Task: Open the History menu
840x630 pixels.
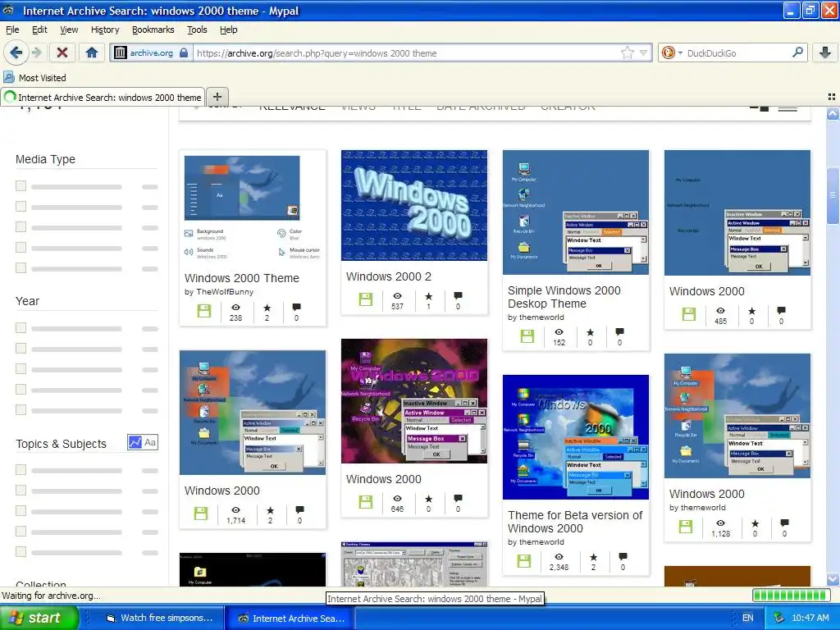Action: [x=105, y=30]
